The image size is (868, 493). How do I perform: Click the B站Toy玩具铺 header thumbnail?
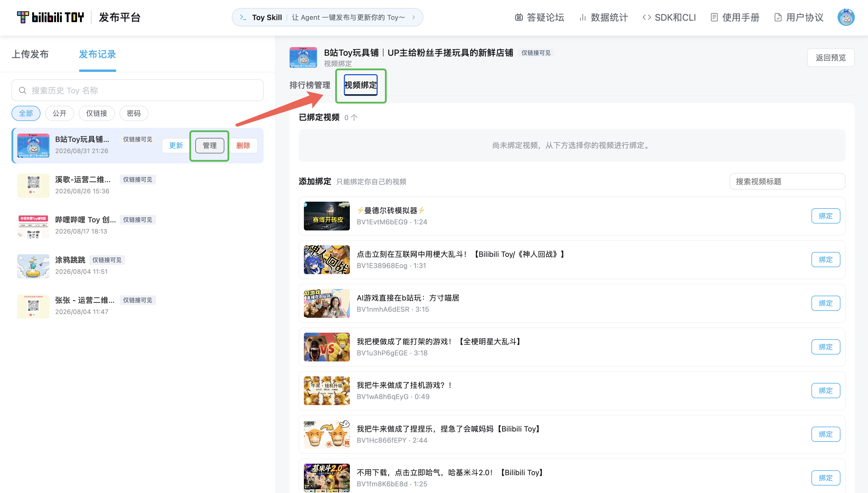click(x=303, y=57)
